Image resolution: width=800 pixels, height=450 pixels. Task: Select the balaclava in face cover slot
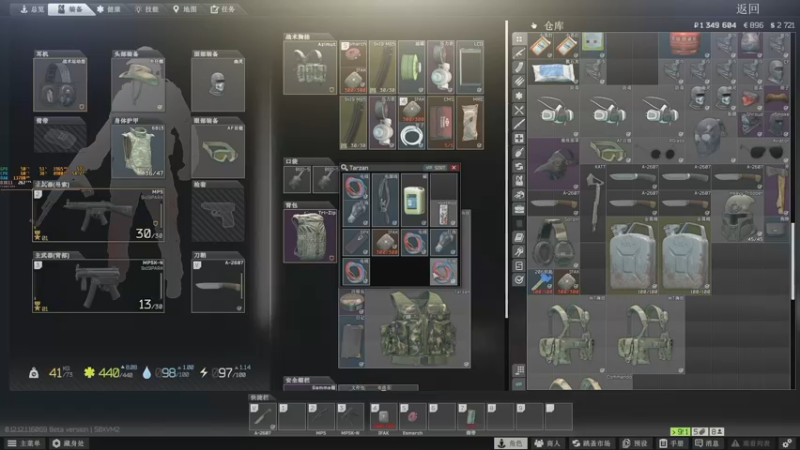(218, 85)
